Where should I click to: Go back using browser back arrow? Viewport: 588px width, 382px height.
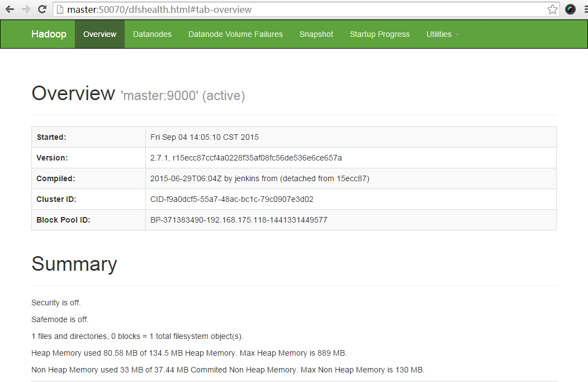pyautogui.click(x=10, y=10)
